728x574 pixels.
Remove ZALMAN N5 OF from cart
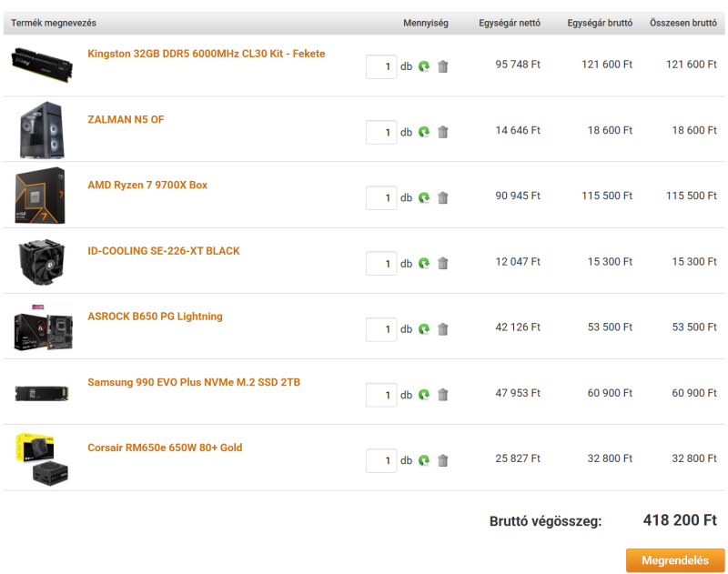[443, 132]
